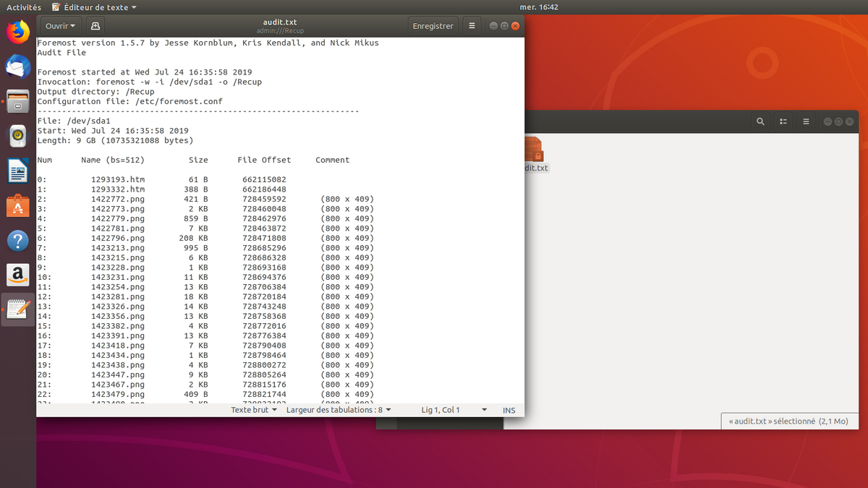Click the 'Comment' column header text
This screenshot has height=488, width=868.
333,160
